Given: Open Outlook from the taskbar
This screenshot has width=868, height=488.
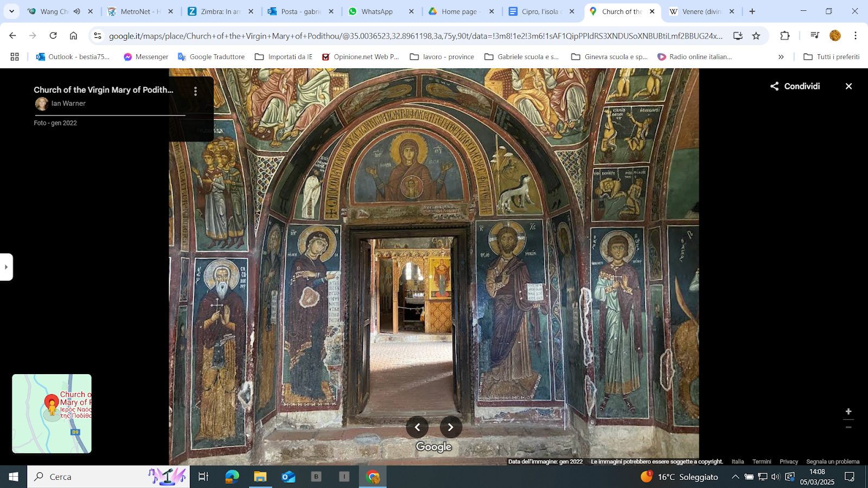Looking at the screenshot, I should click(289, 477).
